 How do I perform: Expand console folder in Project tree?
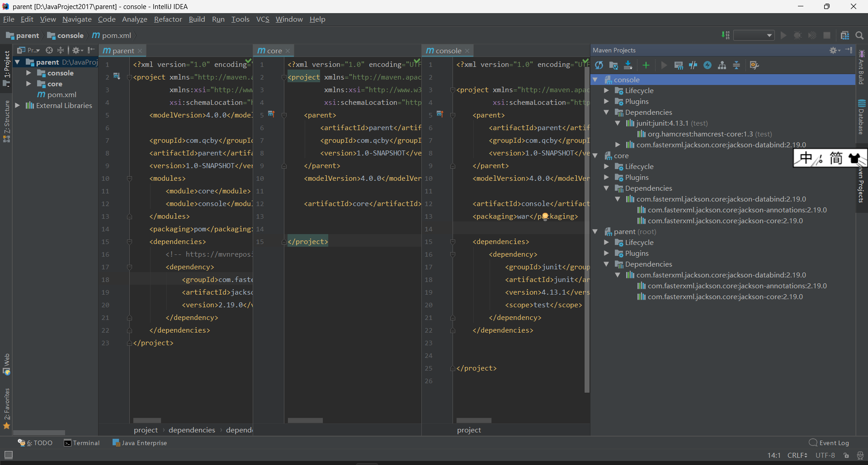(x=28, y=73)
